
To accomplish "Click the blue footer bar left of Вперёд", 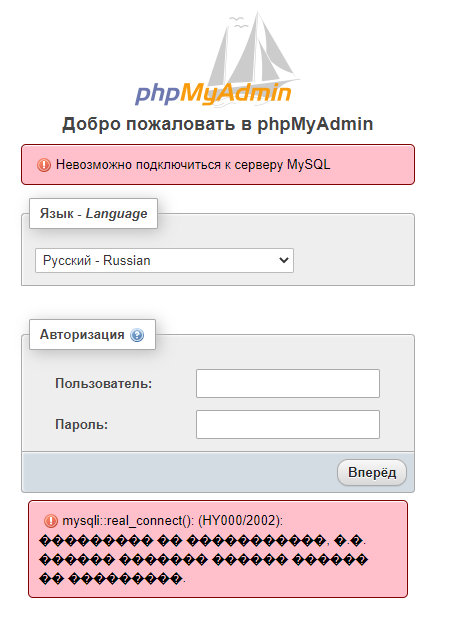I will click(x=180, y=472).
